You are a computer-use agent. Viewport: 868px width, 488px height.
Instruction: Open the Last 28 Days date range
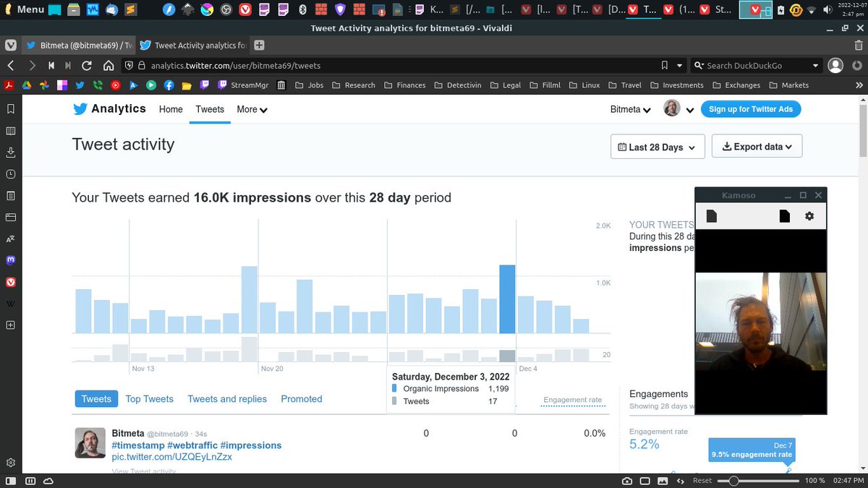click(658, 147)
